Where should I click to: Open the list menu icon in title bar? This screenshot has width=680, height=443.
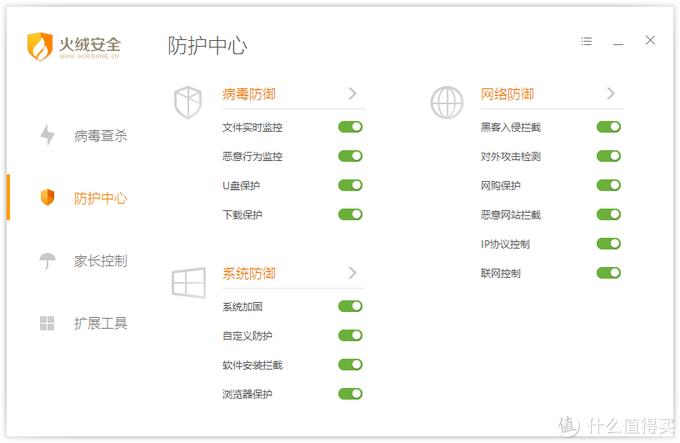(586, 41)
